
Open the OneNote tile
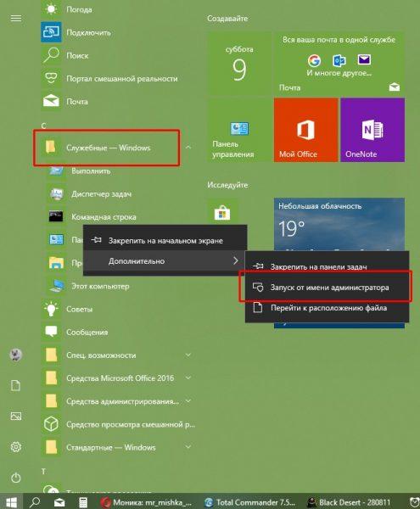tap(372, 130)
